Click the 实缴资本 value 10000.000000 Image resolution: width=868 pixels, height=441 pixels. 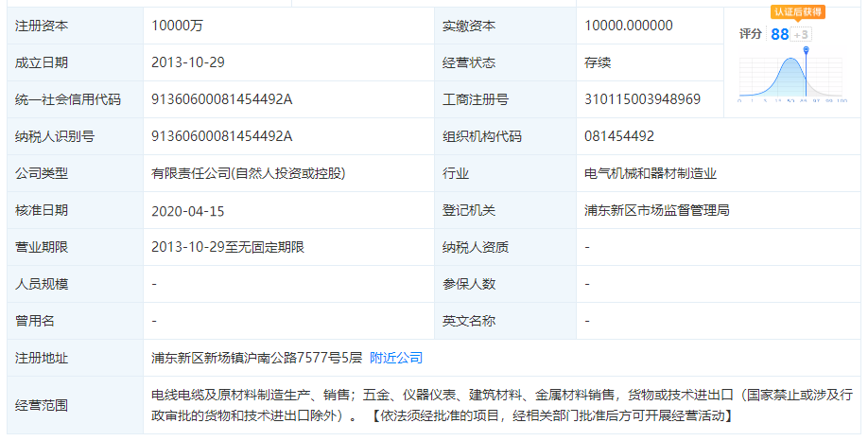(x=629, y=26)
